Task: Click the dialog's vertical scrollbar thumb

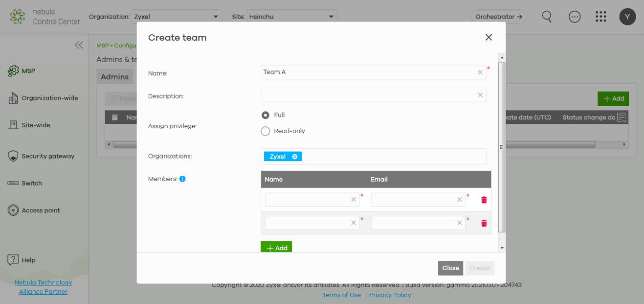Action: click(502, 147)
